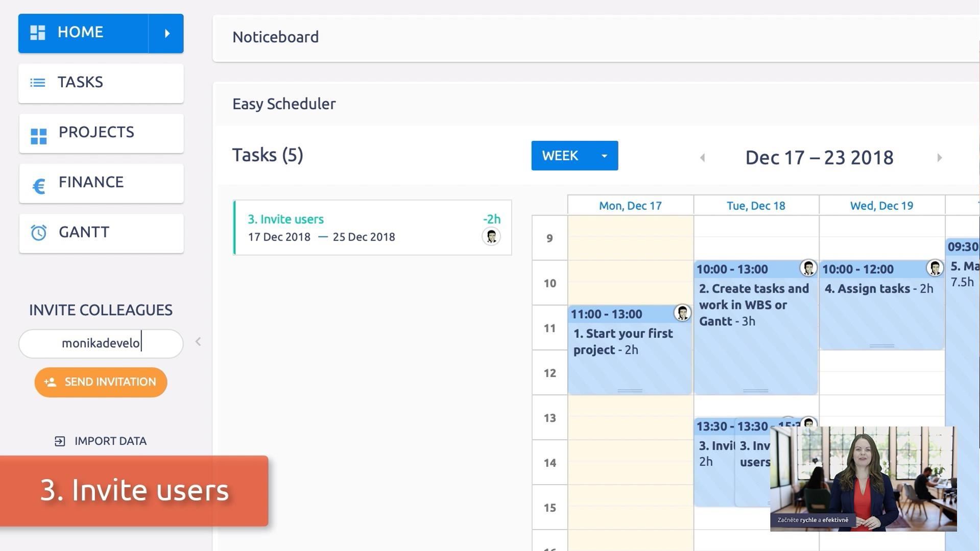Click the Import Data arrow icon

click(x=60, y=441)
